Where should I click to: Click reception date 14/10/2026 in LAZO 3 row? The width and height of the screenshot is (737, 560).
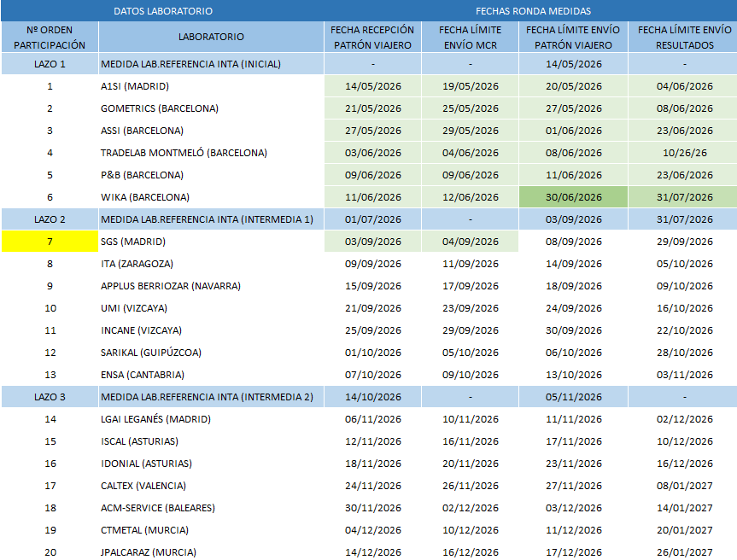click(372, 397)
